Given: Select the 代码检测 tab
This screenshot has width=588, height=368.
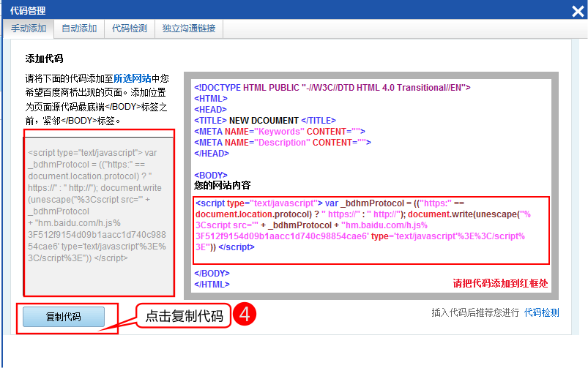Looking at the screenshot, I should coord(130,29).
